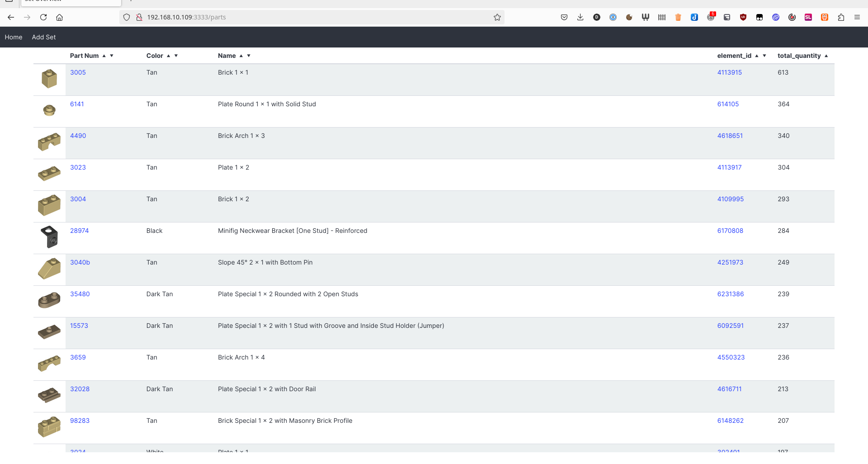Click the browser back arrow
The width and height of the screenshot is (868, 464).
[11, 17]
